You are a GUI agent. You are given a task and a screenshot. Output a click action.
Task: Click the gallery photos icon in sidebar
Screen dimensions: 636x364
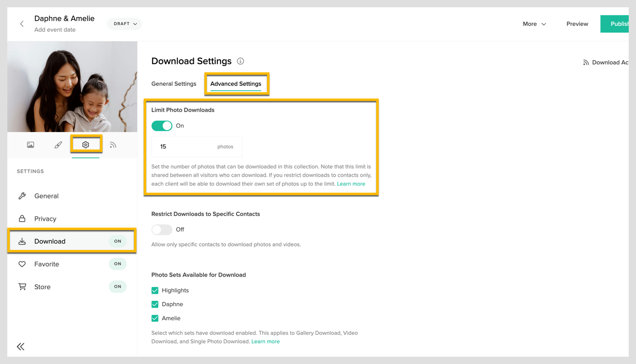coord(30,144)
